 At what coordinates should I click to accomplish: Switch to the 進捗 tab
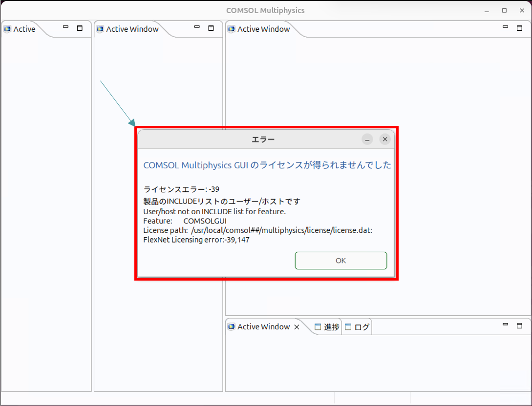point(327,327)
